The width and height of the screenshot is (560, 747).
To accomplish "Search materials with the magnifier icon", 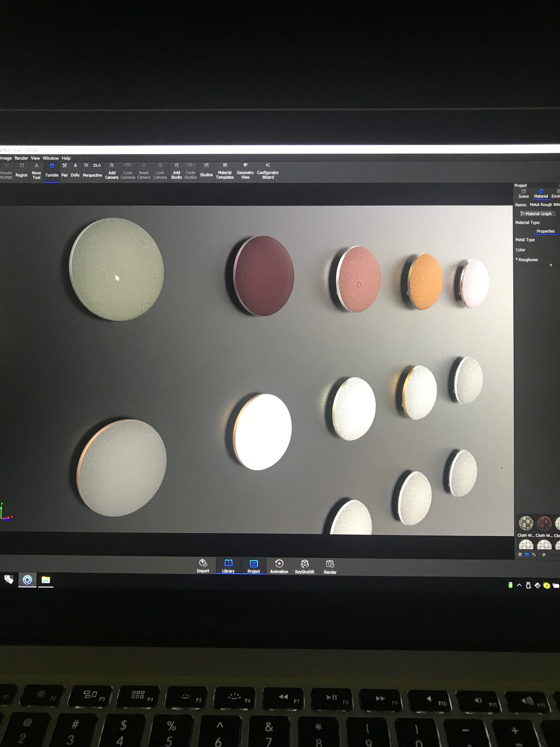I will 543,554.
